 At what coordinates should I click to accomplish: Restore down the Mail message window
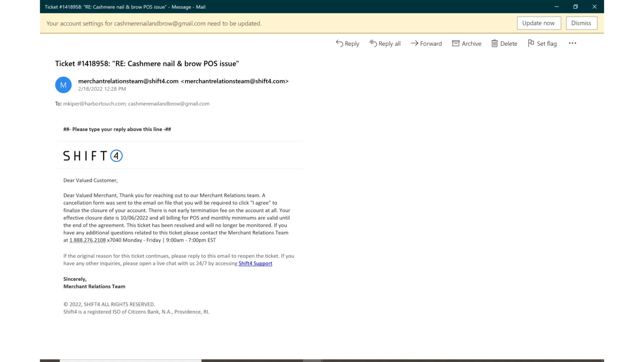click(x=576, y=7)
